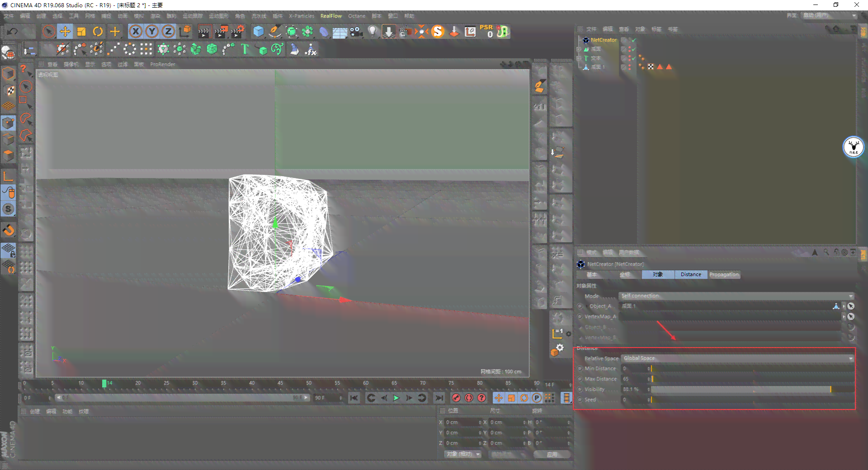Viewport: 868px width, 470px height.
Task: Click the PSR 0 reset icon
Action: pyautogui.click(x=486, y=31)
